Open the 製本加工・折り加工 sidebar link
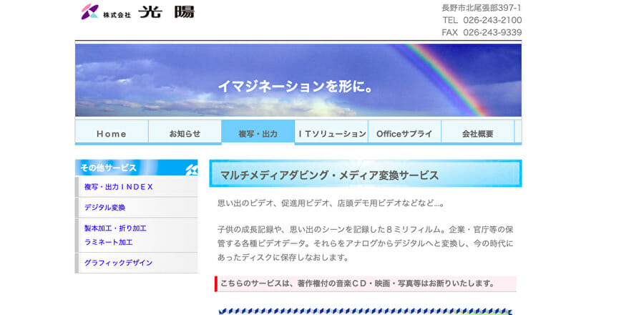 pos(115,228)
